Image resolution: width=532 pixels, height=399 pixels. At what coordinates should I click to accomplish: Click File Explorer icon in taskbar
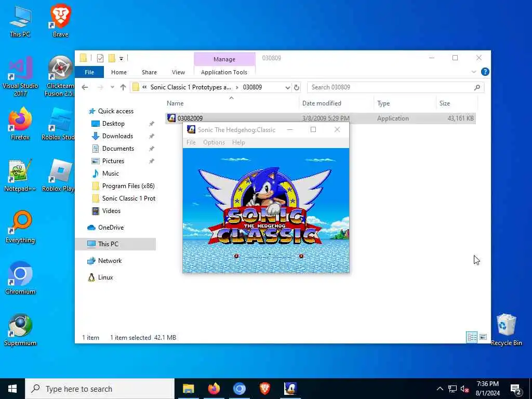(x=188, y=389)
